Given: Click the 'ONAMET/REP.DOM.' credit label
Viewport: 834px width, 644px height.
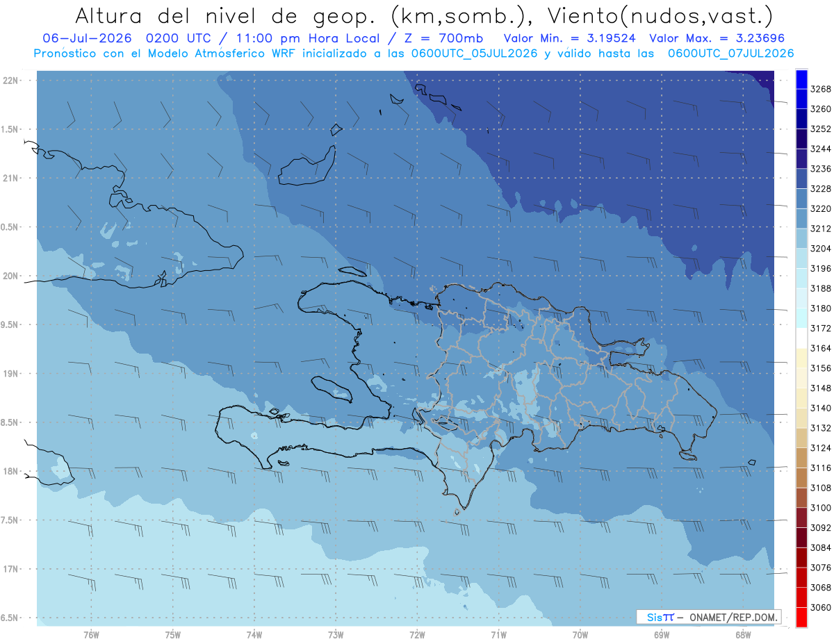Looking at the screenshot, I should tap(732, 617).
